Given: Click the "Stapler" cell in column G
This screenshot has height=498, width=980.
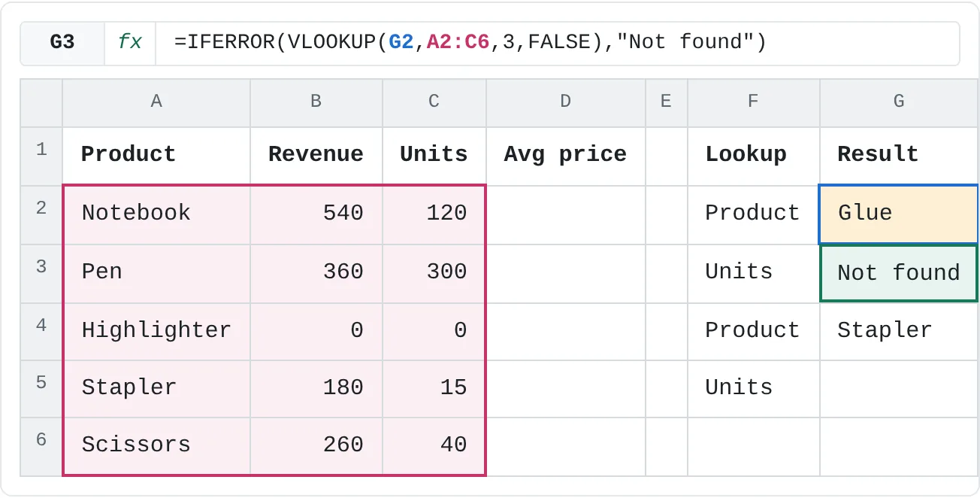Looking at the screenshot, I should [900, 332].
